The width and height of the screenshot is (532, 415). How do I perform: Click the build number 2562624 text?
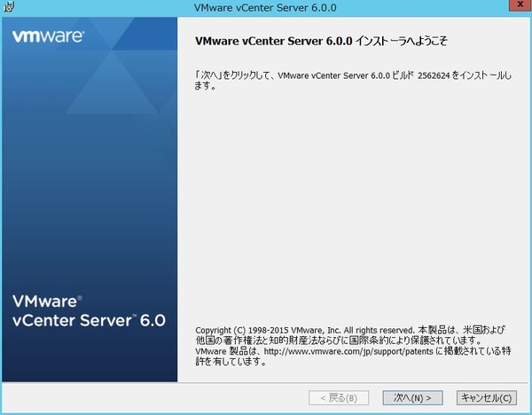(434, 75)
